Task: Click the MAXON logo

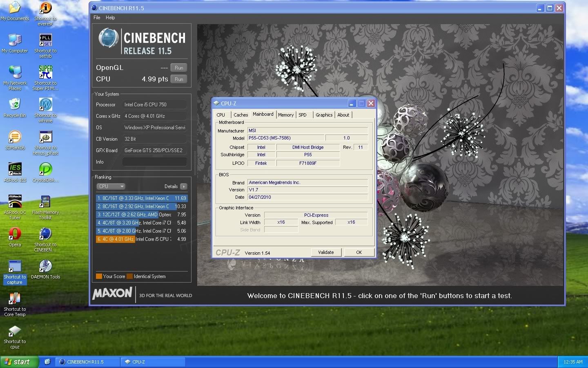Action: [112, 293]
